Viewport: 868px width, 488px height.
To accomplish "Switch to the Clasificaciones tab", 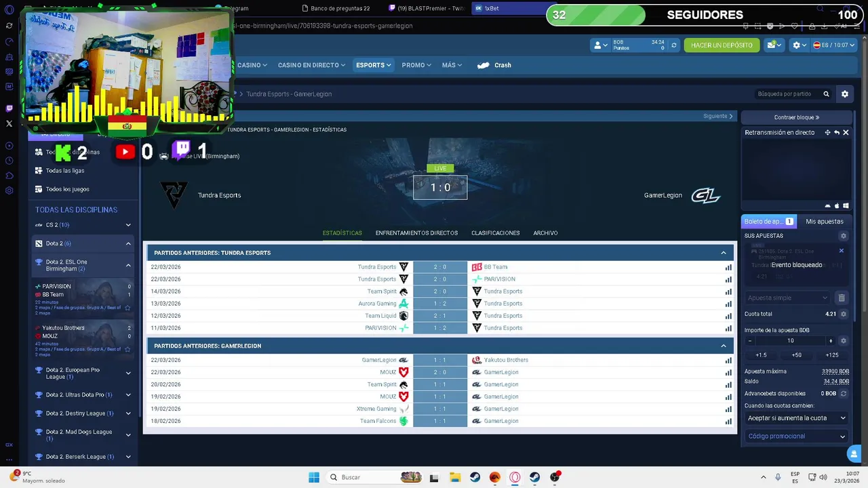I will pos(496,233).
